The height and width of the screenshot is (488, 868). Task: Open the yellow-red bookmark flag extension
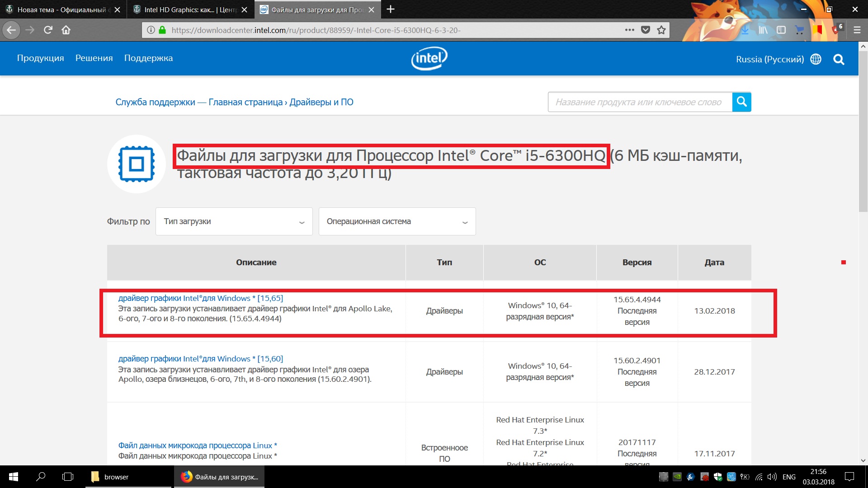pos(817,30)
